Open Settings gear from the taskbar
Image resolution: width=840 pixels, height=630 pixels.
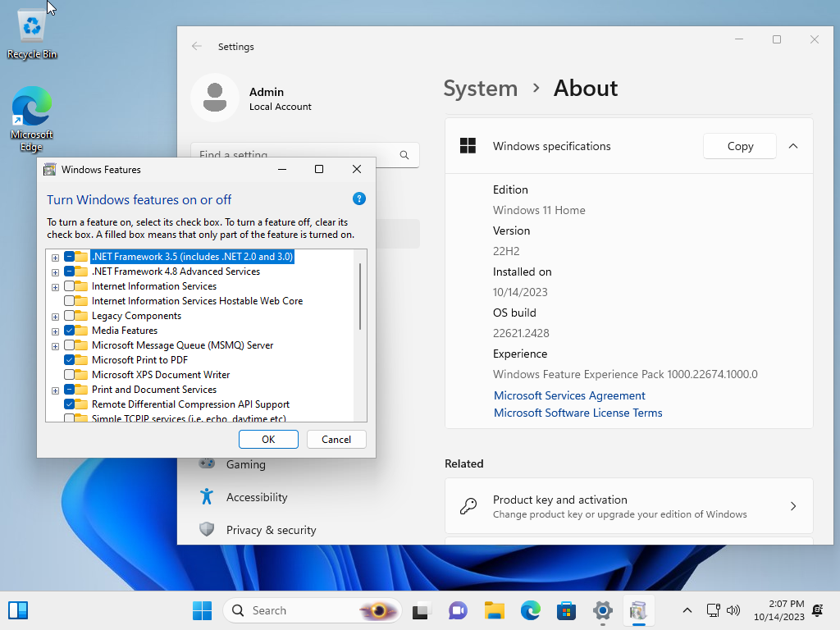602,610
